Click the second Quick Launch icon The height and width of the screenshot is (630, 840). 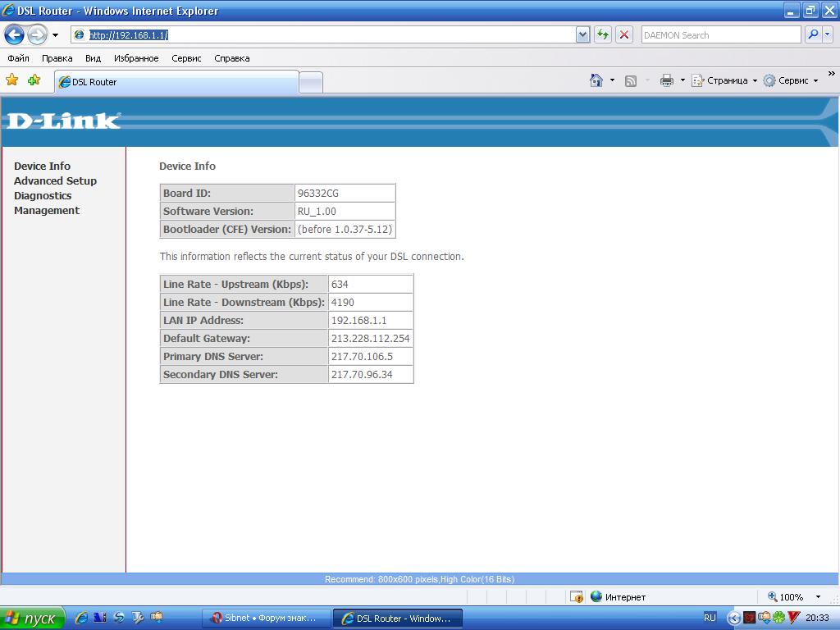click(99, 618)
